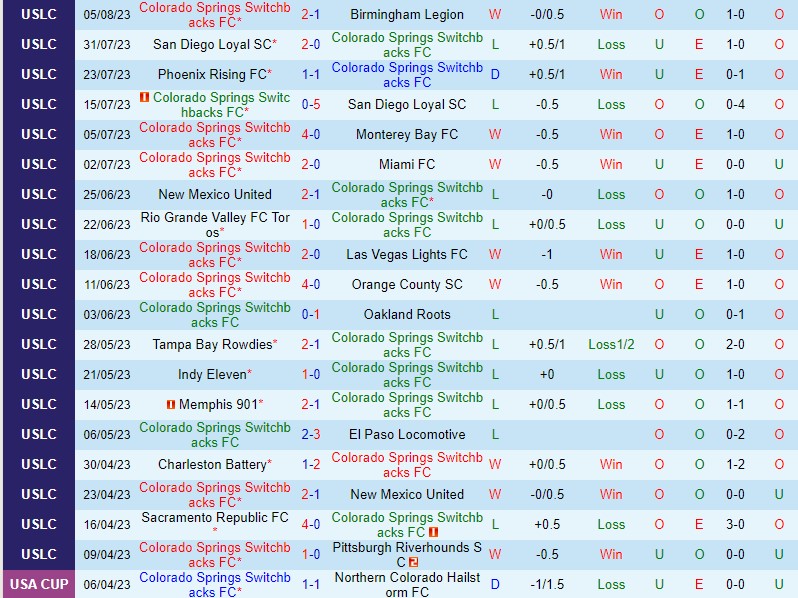
Task: Click date 03/06/23
Action: (107, 315)
